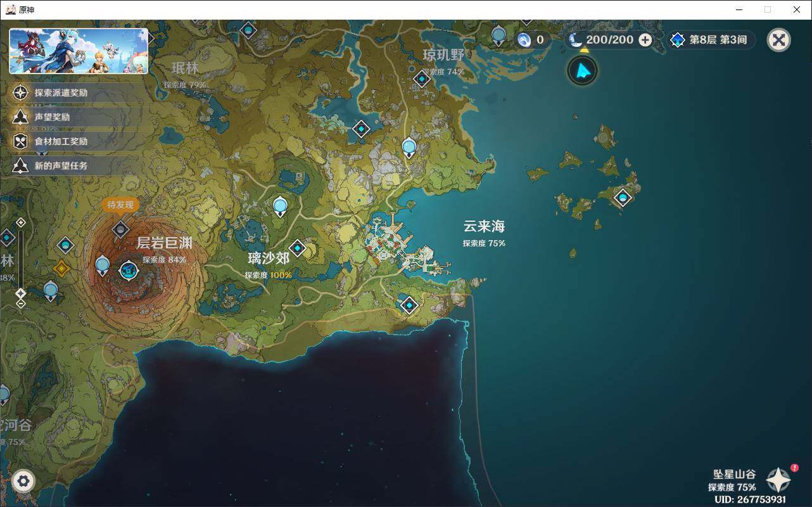Viewport: 812px width, 507px height.
Task: Click 探索度 75% under 云来海
Action: pos(484,243)
